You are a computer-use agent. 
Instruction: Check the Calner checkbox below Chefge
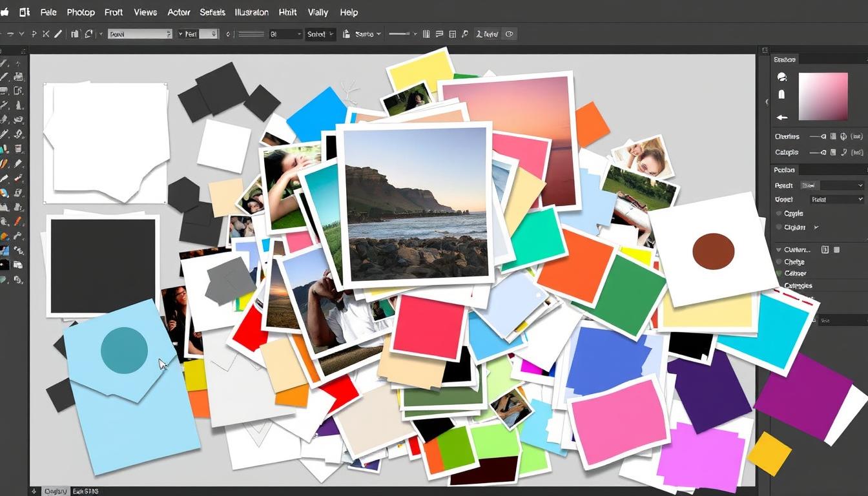click(779, 273)
